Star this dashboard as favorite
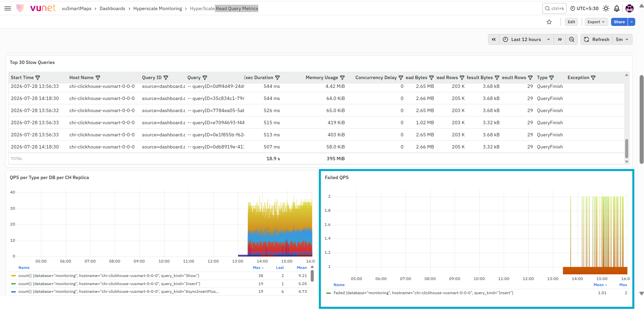Screen dimensions: 644x309 coord(549,22)
